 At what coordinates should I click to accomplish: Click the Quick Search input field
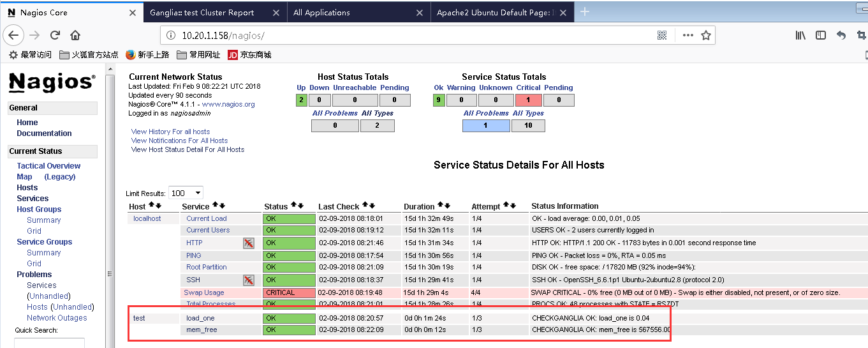[49, 344]
